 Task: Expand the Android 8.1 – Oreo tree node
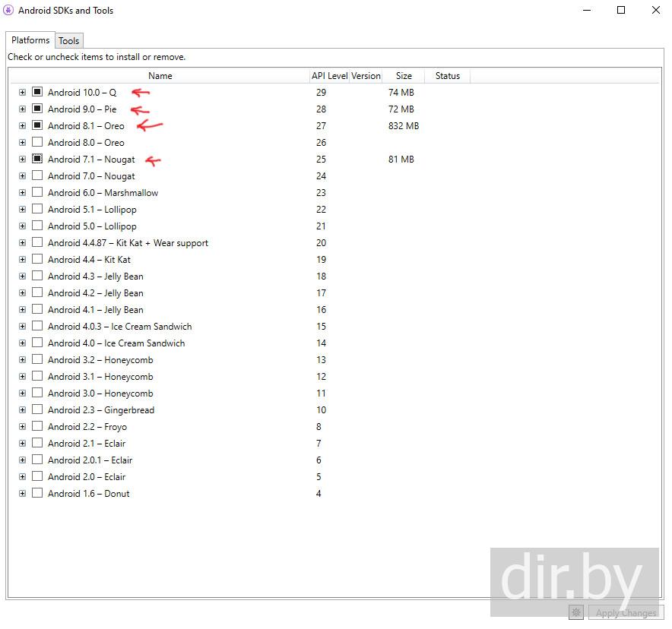tap(22, 125)
